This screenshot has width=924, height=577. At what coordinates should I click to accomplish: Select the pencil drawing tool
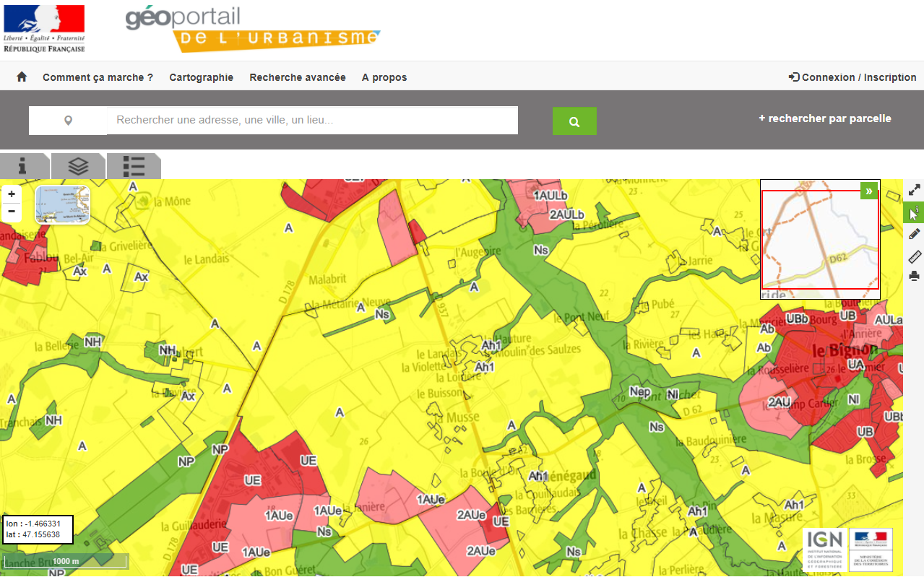tap(914, 233)
